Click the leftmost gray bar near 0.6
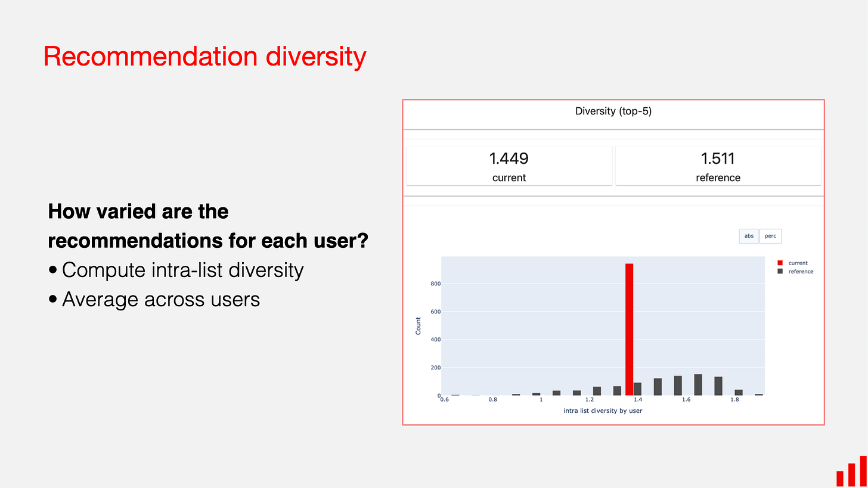The width and height of the screenshot is (868, 488). click(x=455, y=394)
